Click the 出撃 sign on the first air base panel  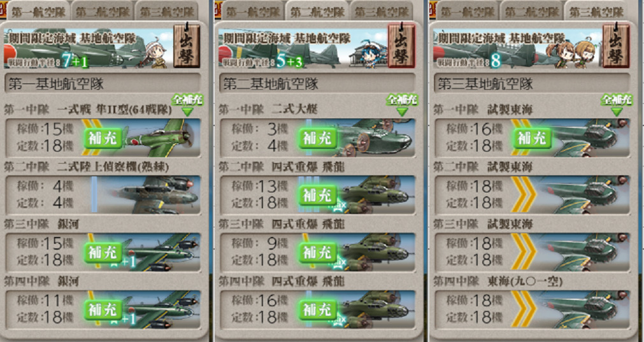pyautogui.click(x=187, y=46)
